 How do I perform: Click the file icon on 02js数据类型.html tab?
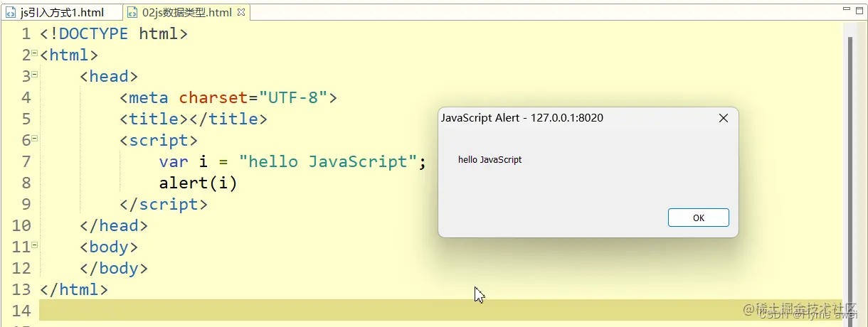133,13
